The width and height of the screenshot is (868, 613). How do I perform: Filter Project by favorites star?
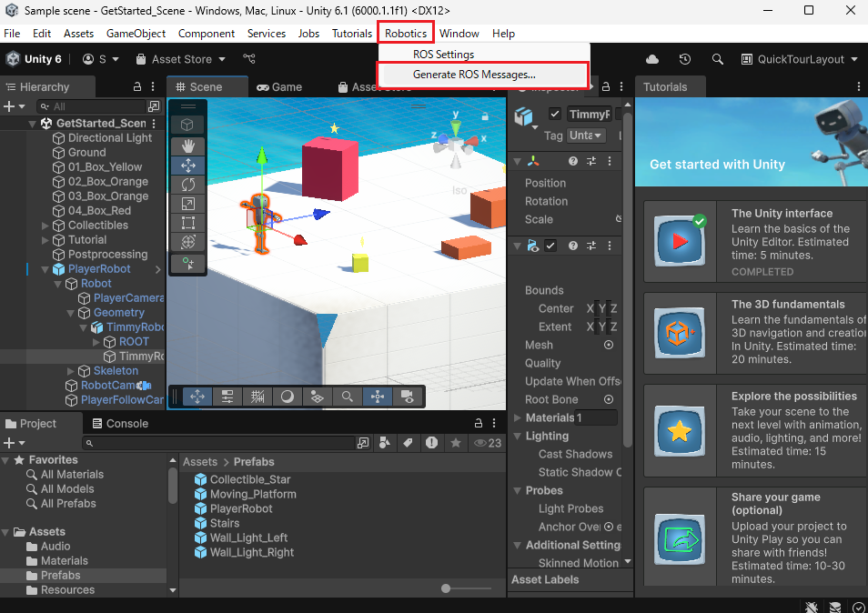(x=456, y=443)
